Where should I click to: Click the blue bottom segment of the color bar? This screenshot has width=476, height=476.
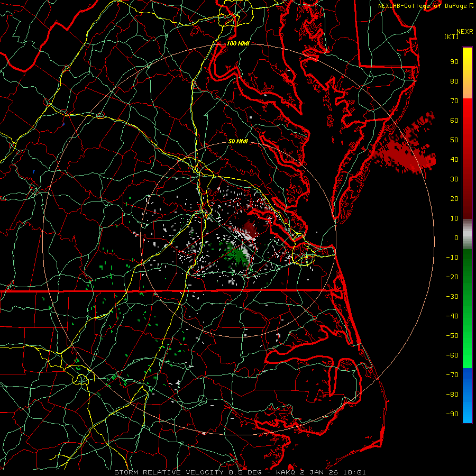coord(467,396)
